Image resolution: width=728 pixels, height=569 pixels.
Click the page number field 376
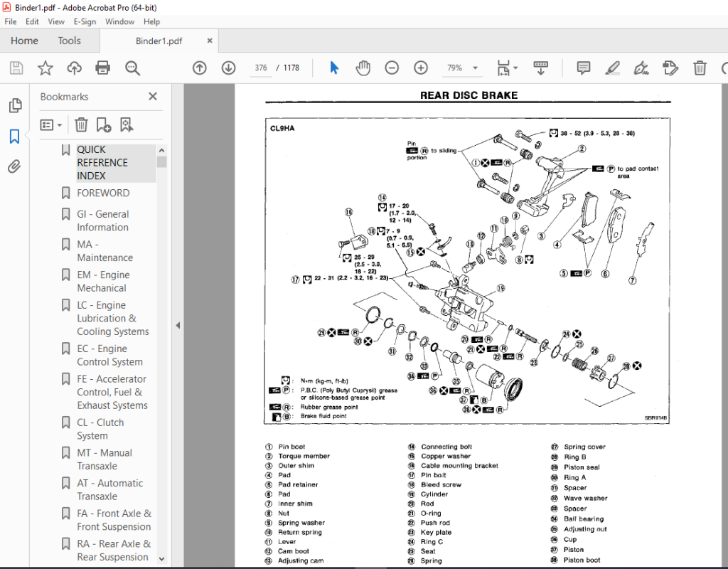point(260,68)
